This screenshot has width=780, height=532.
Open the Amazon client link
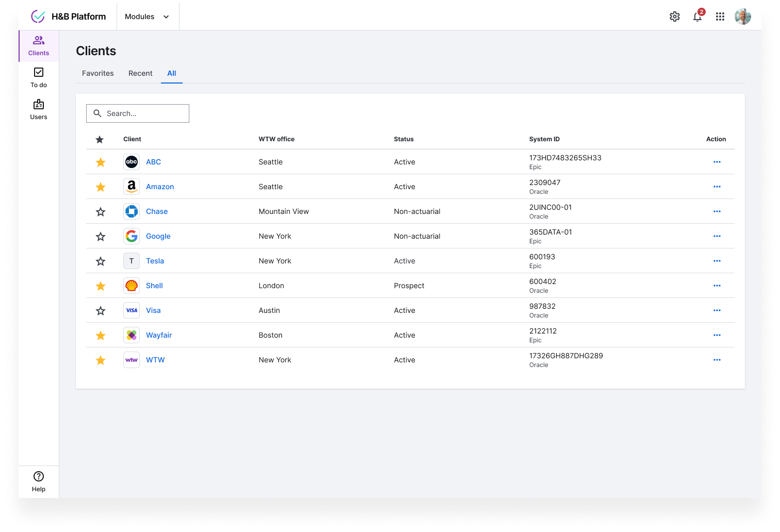[x=160, y=187]
